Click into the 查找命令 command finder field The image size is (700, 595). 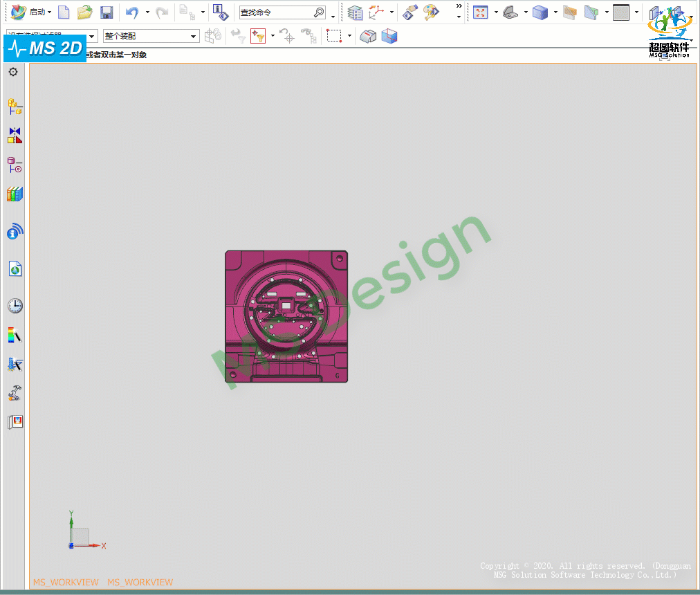point(275,12)
